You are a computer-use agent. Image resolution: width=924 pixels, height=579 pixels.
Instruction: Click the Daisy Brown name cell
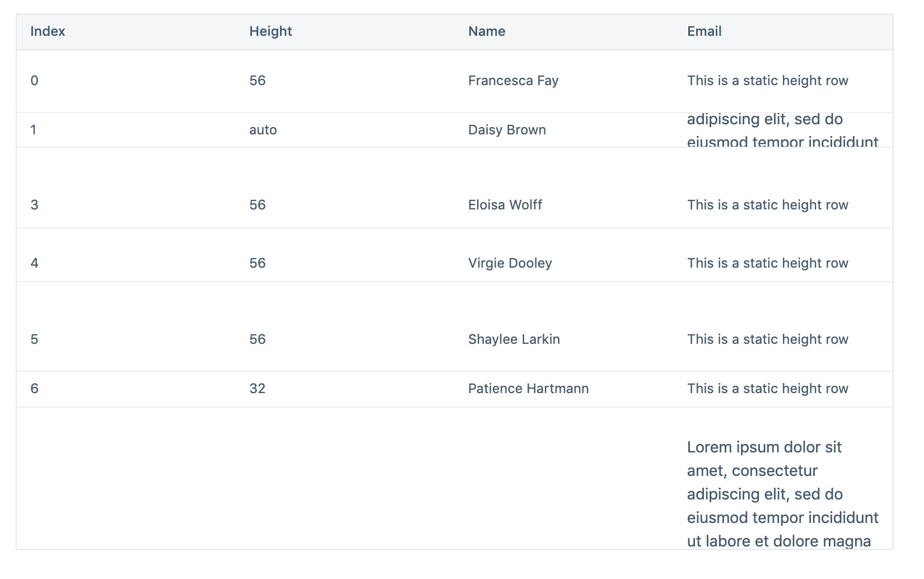[x=507, y=130]
